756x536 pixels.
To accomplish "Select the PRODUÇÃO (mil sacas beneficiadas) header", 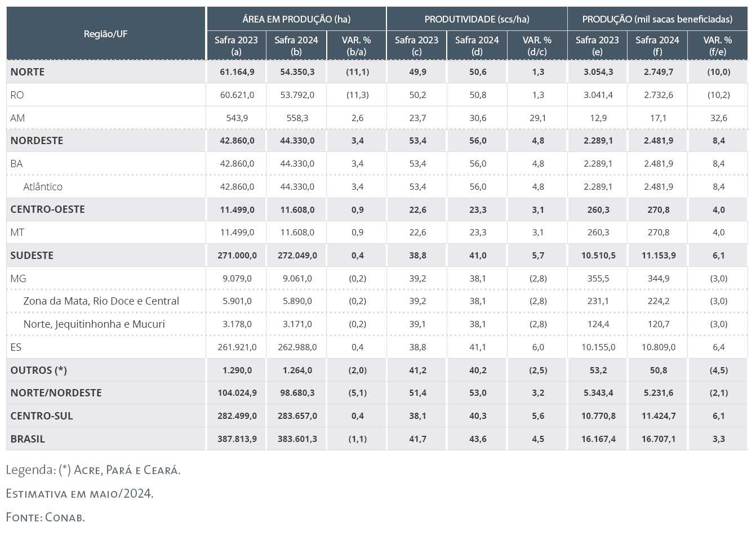I will click(657, 19).
